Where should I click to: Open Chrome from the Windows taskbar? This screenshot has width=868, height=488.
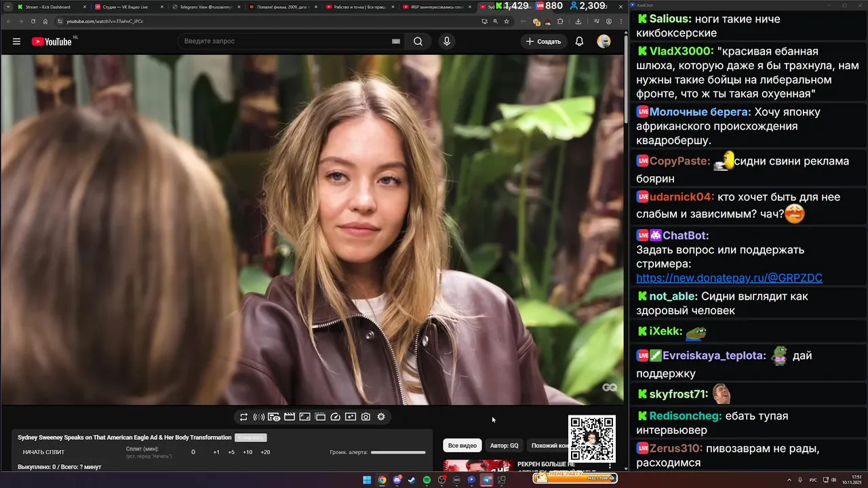[382, 480]
